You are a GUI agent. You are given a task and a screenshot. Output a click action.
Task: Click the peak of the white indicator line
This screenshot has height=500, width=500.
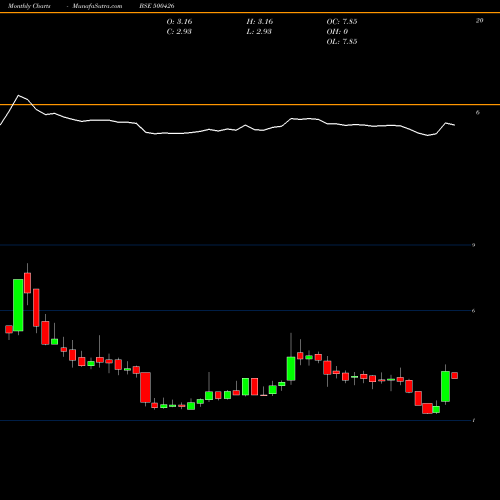18,95
